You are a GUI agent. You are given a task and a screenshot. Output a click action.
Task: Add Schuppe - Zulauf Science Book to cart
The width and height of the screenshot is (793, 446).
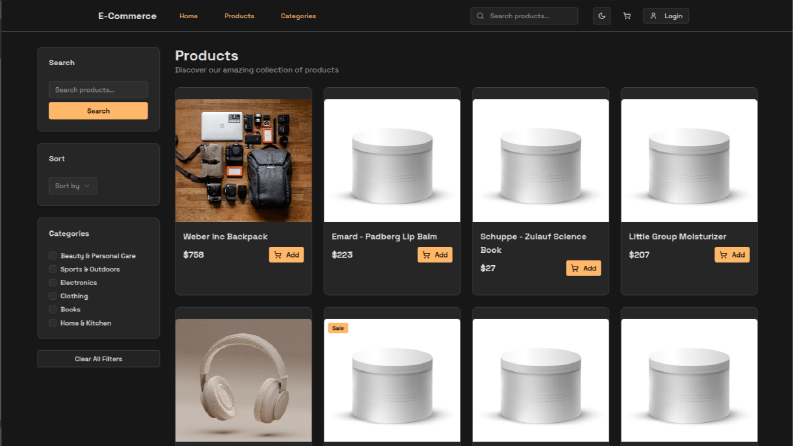point(584,269)
